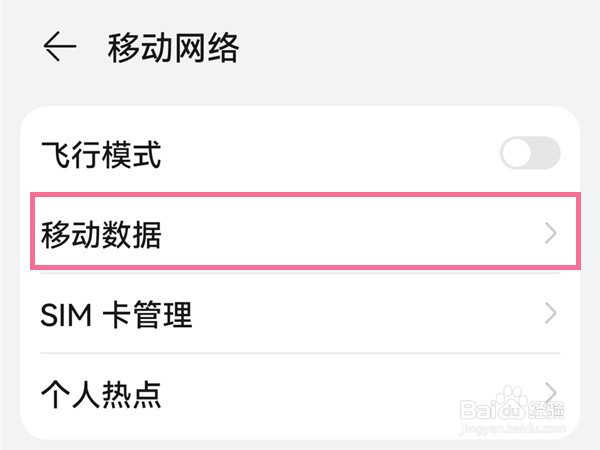The height and width of the screenshot is (450, 600).
Task: Click the 飞行模式 text label
Action: 101,155
